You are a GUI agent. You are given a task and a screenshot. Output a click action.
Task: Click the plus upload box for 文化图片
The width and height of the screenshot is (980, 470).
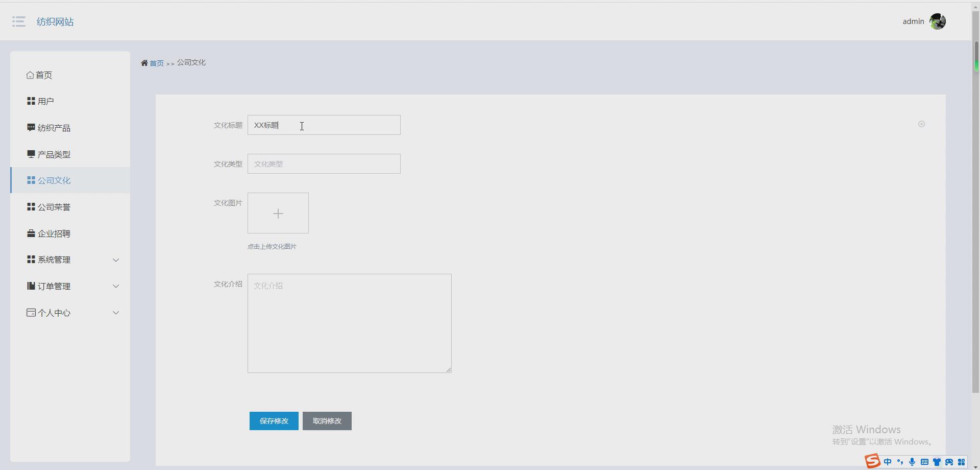[278, 213]
